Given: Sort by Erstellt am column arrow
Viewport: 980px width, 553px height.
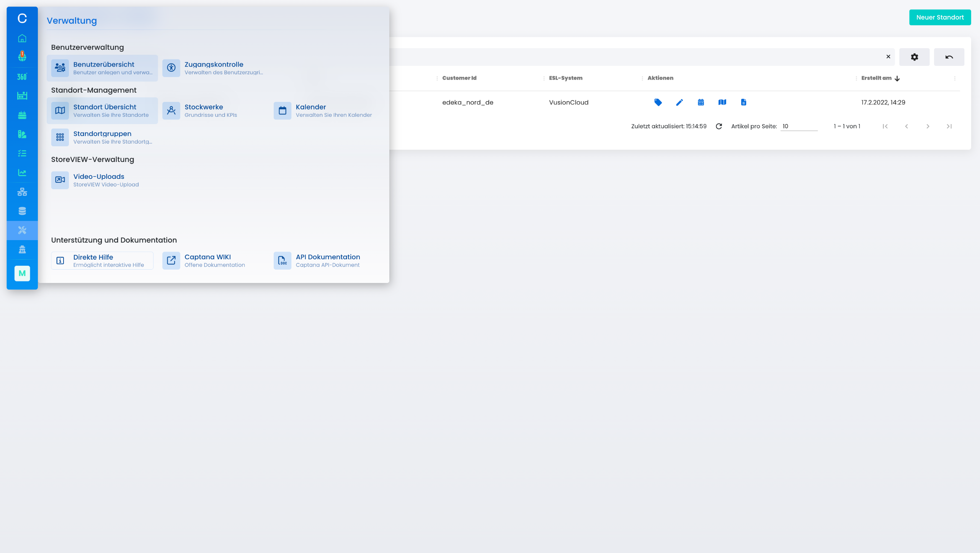Looking at the screenshot, I should click(897, 79).
